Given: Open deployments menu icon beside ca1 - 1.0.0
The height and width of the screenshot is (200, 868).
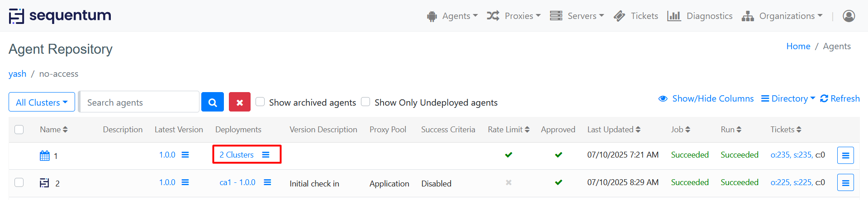Looking at the screenshot, I should [267, 182].
